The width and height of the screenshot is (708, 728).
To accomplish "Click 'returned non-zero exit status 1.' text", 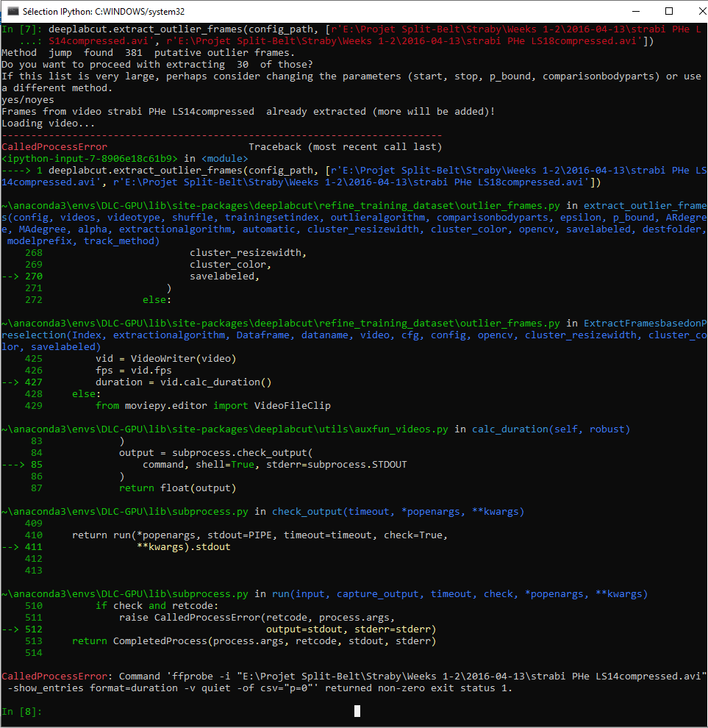I will click(419, 688).
